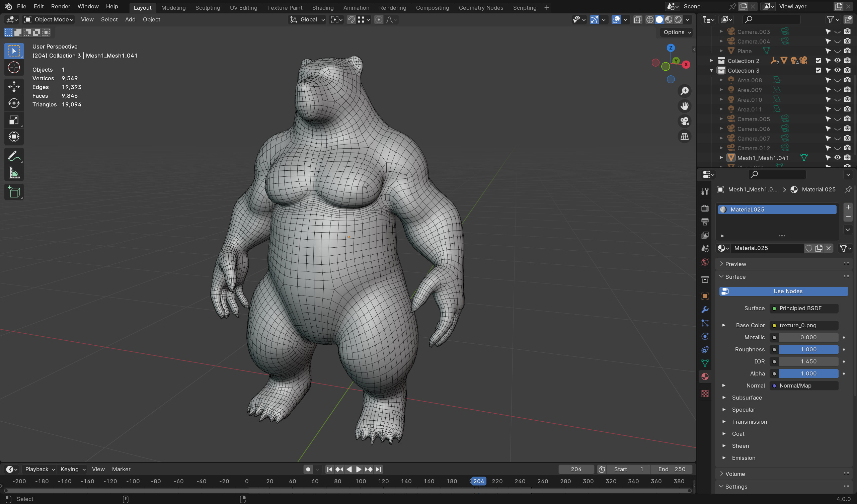Image resolution: width=857 pixels, height=504 pixels.
Task: Click the texture_0.png Base Color button
Action: (804, 325)
